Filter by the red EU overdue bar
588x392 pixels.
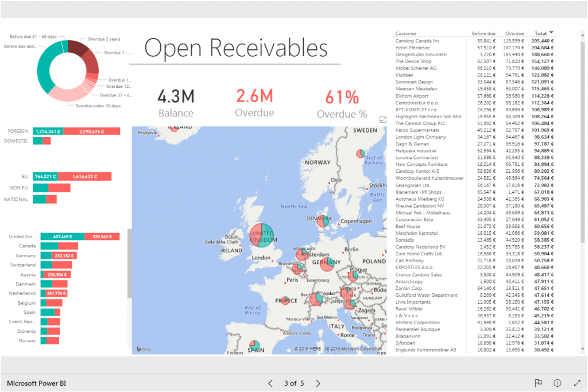[x=84, y=177]
